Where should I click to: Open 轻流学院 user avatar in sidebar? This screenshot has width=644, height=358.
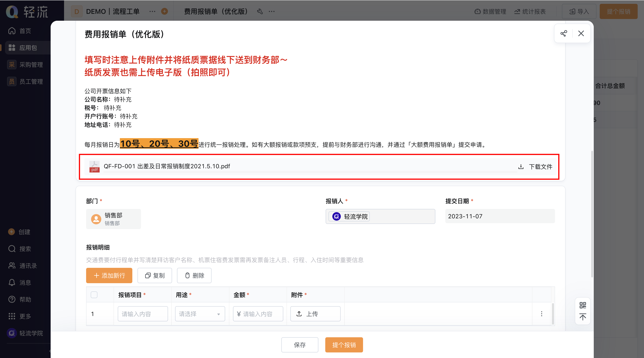click(12, 333)
